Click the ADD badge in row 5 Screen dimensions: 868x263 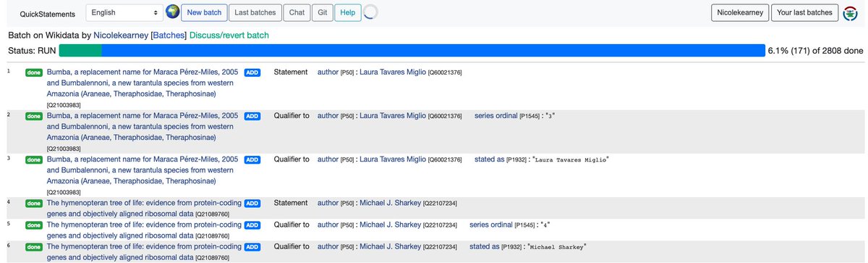[x=252, y=225]
